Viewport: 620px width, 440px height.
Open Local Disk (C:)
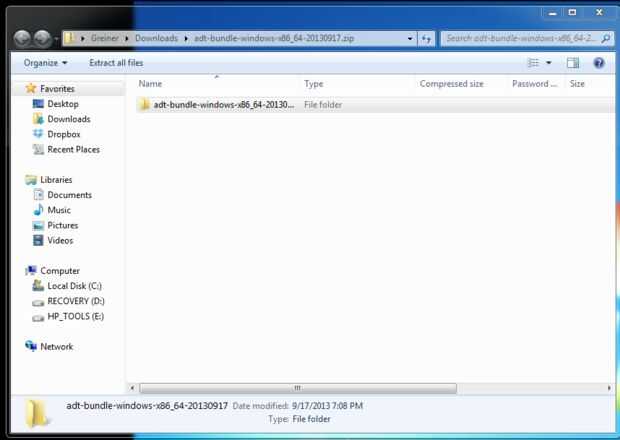[x=74, y=286]
